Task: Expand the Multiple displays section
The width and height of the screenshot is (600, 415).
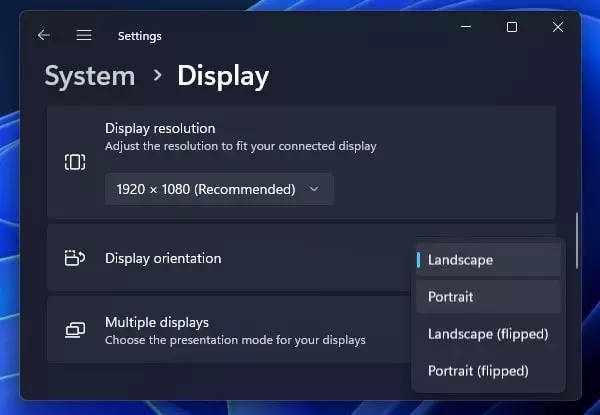Action: coord(229,330)
